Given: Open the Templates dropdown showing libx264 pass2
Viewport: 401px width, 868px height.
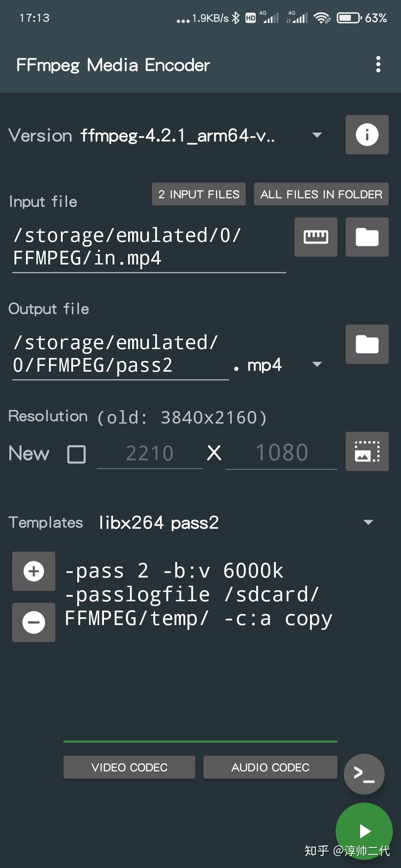Looking at the screenshot, I should 367,522.
